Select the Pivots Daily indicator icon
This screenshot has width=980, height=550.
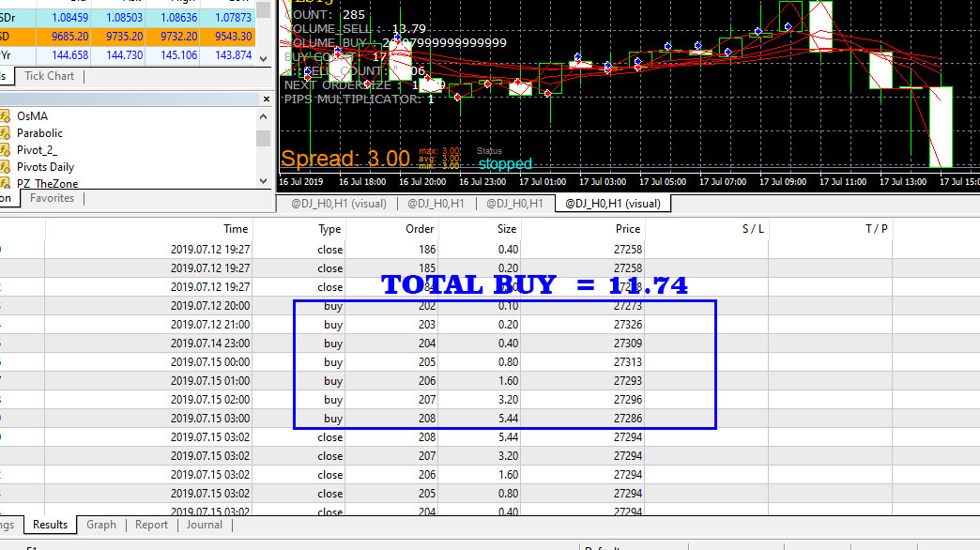[x=5, y=167]
